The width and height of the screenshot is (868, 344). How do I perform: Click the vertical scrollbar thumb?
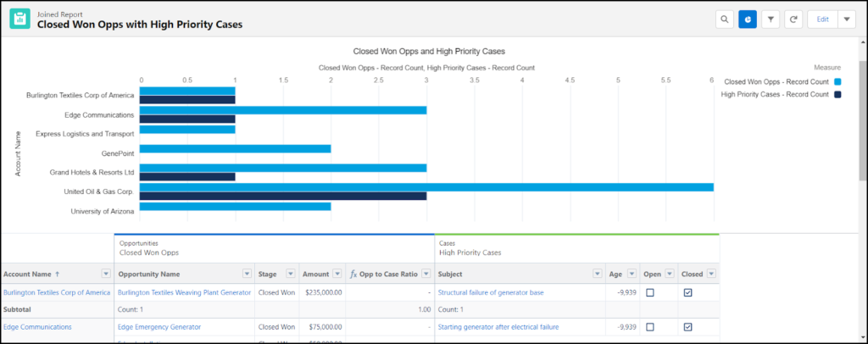point(863,120)
